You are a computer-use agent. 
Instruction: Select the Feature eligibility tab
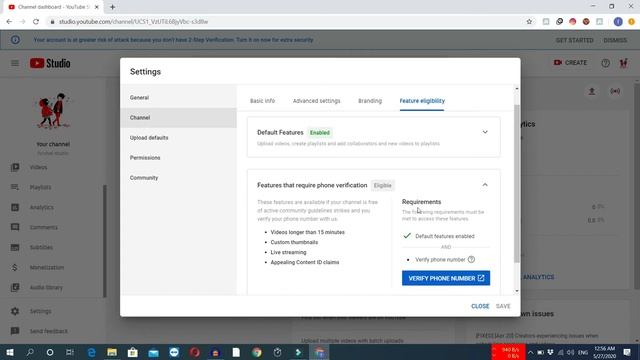pos(422,101)
